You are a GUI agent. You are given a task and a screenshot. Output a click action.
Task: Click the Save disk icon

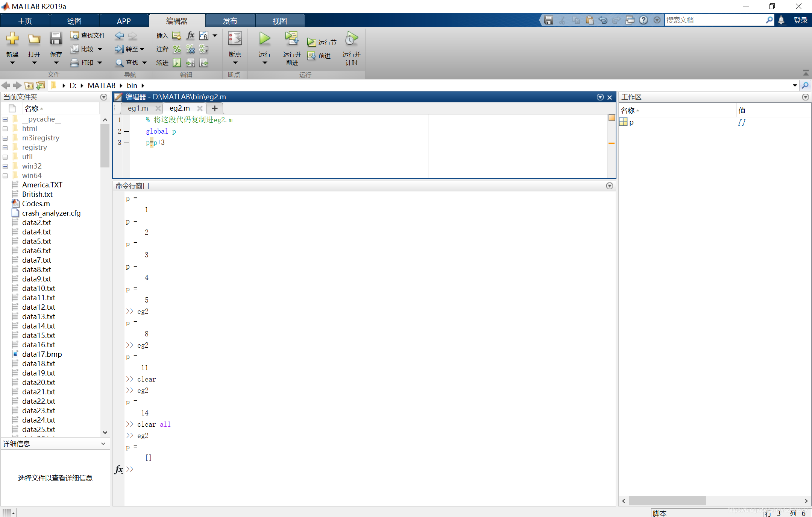coord(56,38)
